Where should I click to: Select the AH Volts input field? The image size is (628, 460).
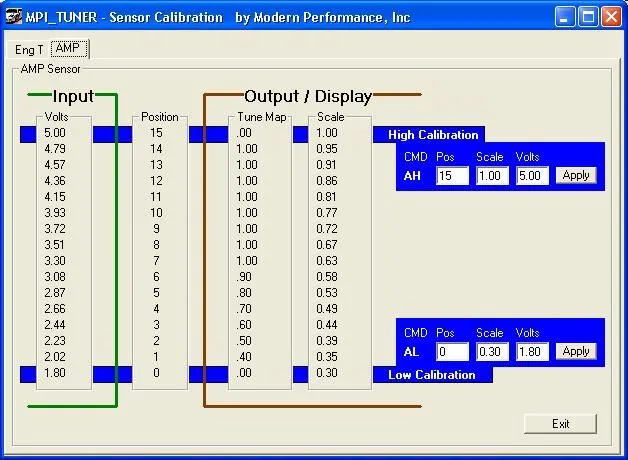coord(530,176)
